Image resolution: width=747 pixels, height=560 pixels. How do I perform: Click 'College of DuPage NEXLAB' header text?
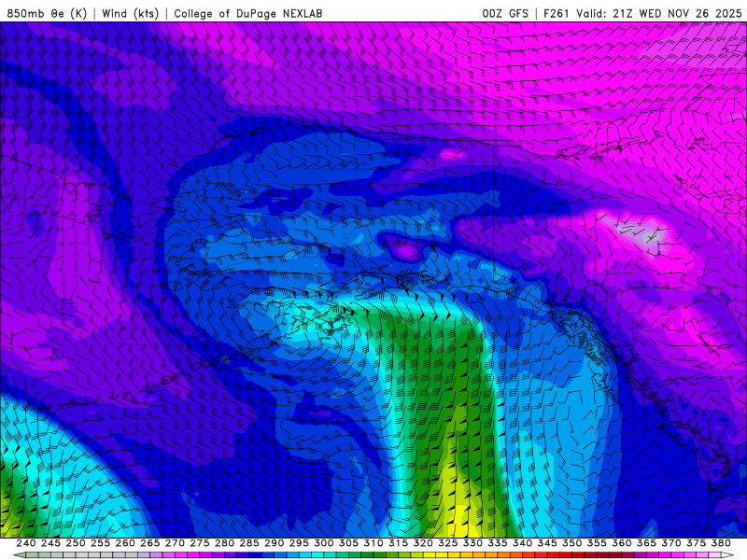248,13
